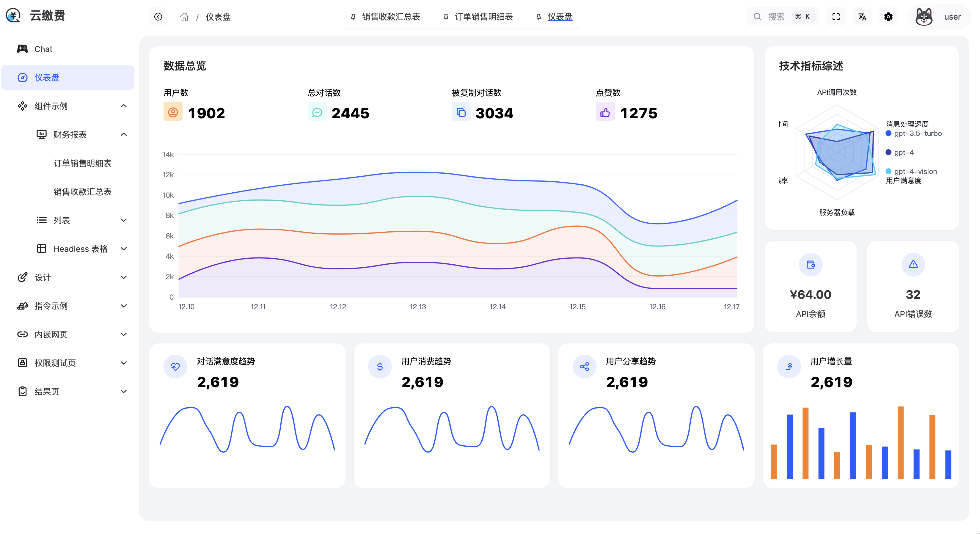Toggle gpt-3.5-turbo radar legend series
980x534 pixels.
point(913,133)
